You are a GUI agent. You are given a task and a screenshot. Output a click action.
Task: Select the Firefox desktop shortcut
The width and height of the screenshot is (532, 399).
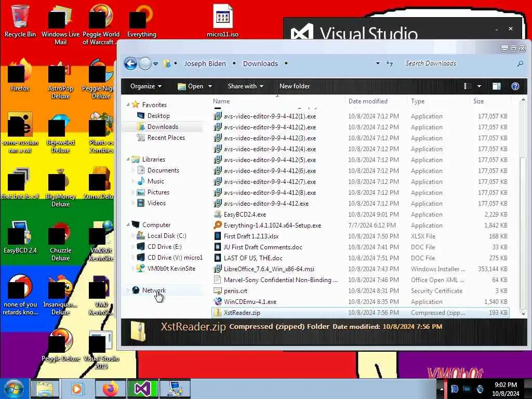[20, 75]
